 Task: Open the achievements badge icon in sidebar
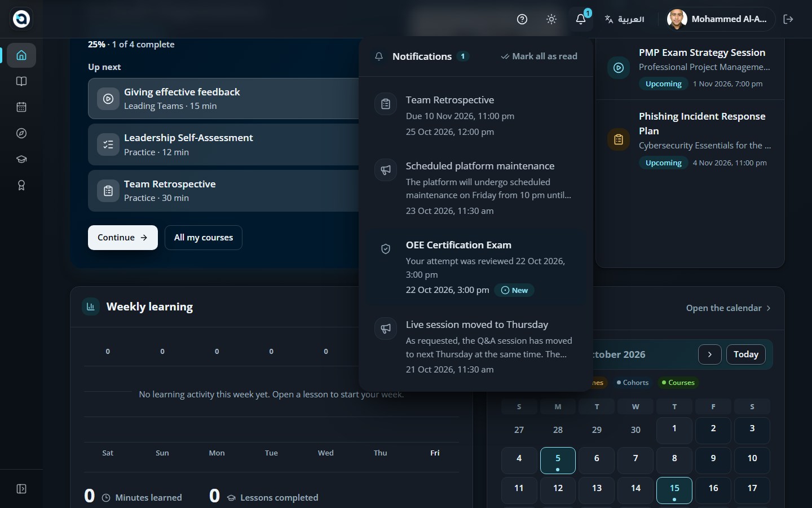coord(21,185)
